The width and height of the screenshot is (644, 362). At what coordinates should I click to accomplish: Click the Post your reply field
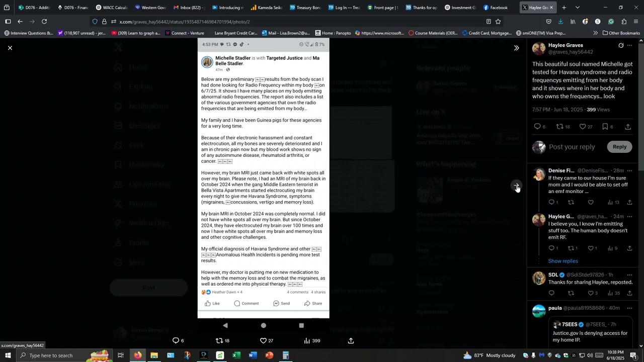[572, 147]
